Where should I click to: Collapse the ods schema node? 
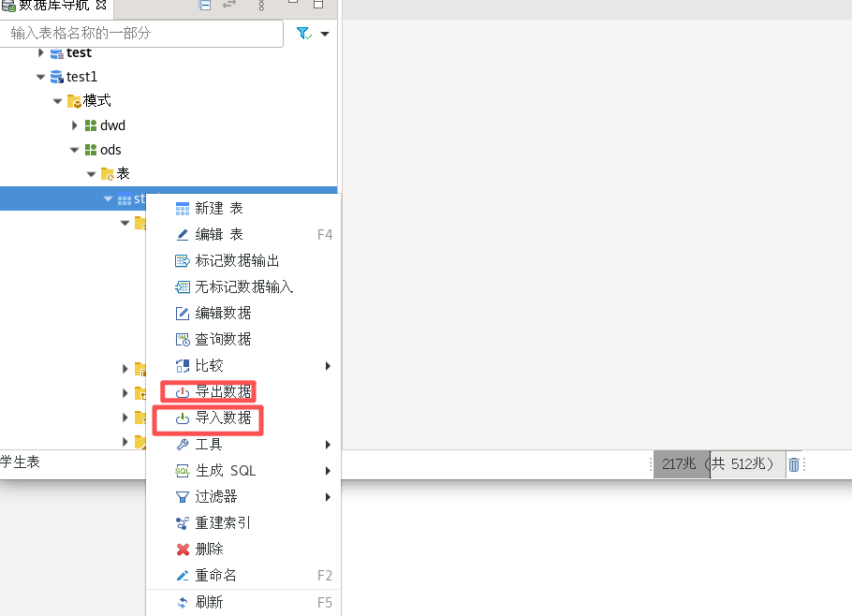[75, 150]
